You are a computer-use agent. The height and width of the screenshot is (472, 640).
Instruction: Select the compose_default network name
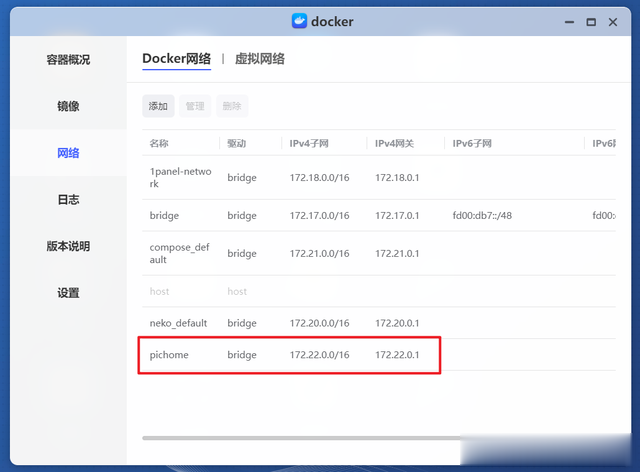click(180, 253)
